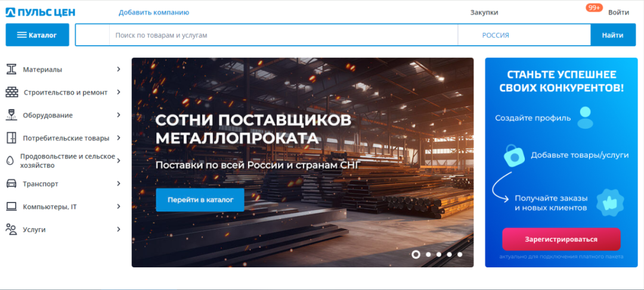The image size is (644, 290).
Task: Click Поставки по всей России и странам СНГ text
Action: [258, 166]
